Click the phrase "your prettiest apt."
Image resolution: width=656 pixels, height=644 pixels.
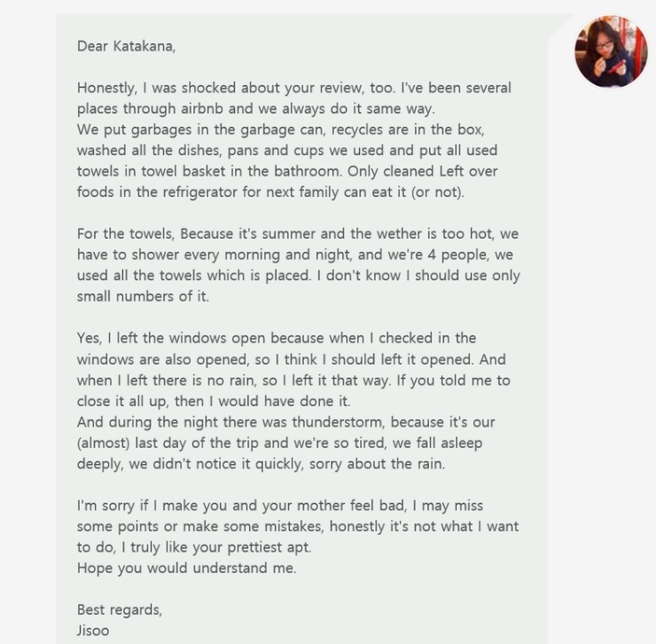click(249, 546)
